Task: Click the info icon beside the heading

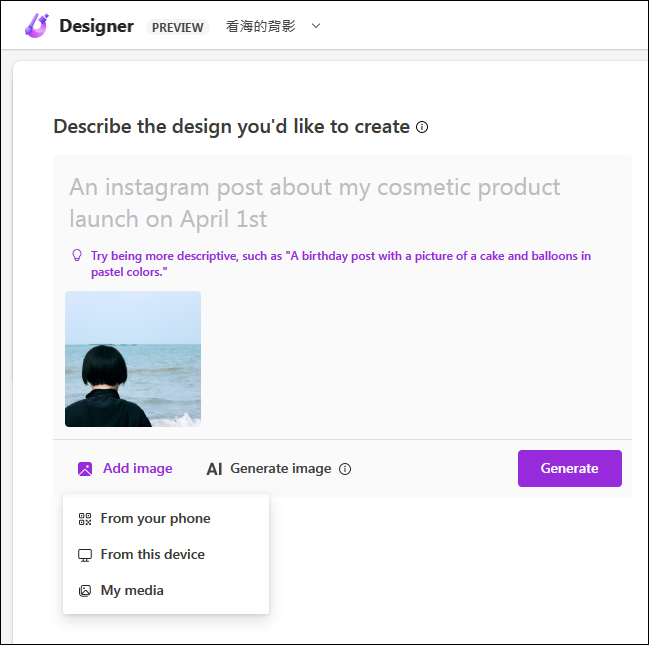Action: coord(422,127)
